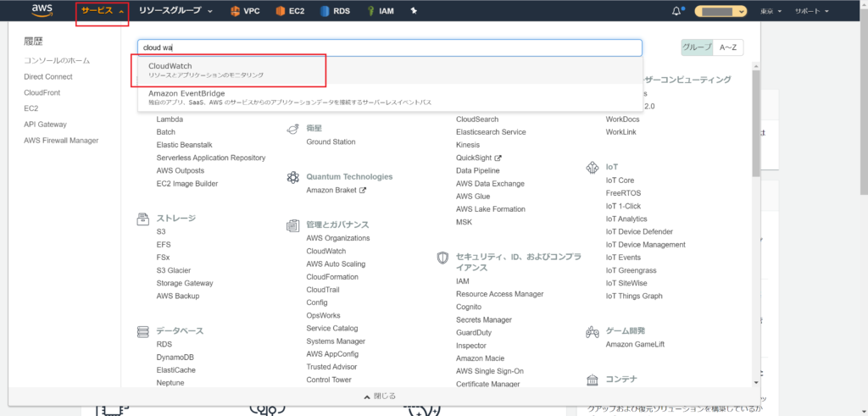
Task: Open the IAM shortcut in top bar
Action: pyautogui.click(x=380, y=12)
